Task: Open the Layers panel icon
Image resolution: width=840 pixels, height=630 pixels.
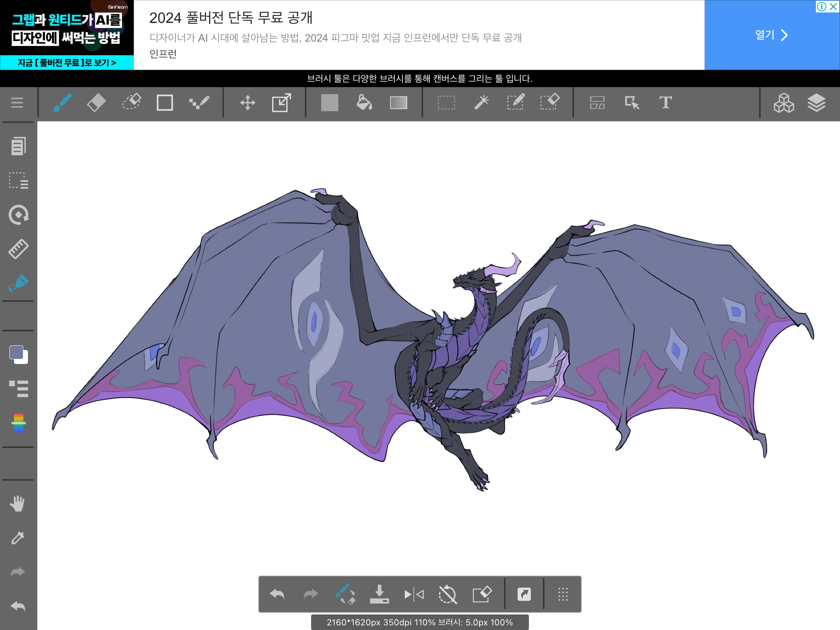Action: pos(816,103)
